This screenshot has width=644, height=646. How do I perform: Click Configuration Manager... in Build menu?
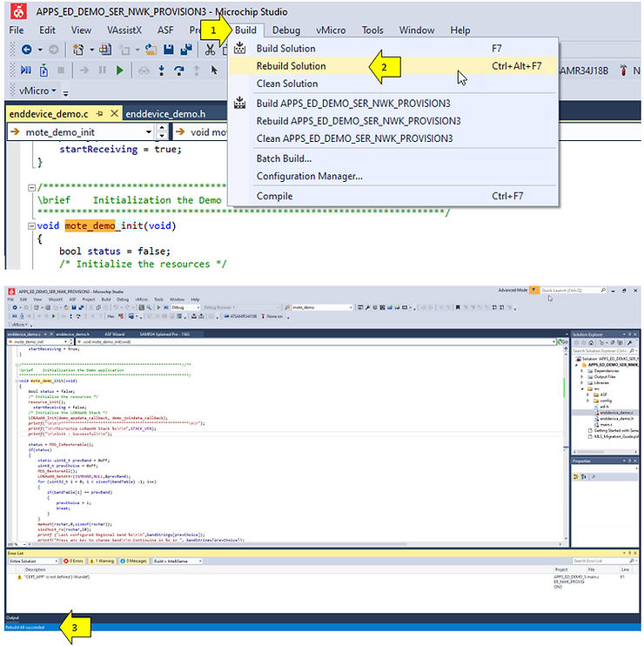coord(309,176)
